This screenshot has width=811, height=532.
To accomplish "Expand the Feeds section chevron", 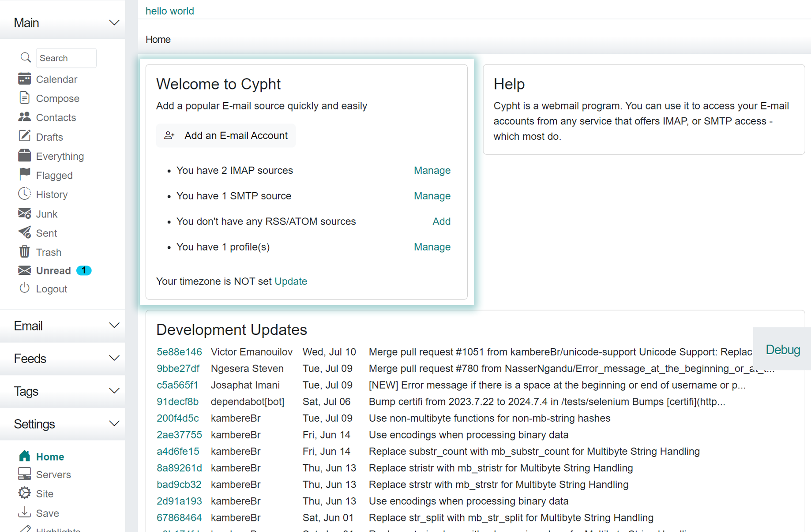I will point(114,358).
